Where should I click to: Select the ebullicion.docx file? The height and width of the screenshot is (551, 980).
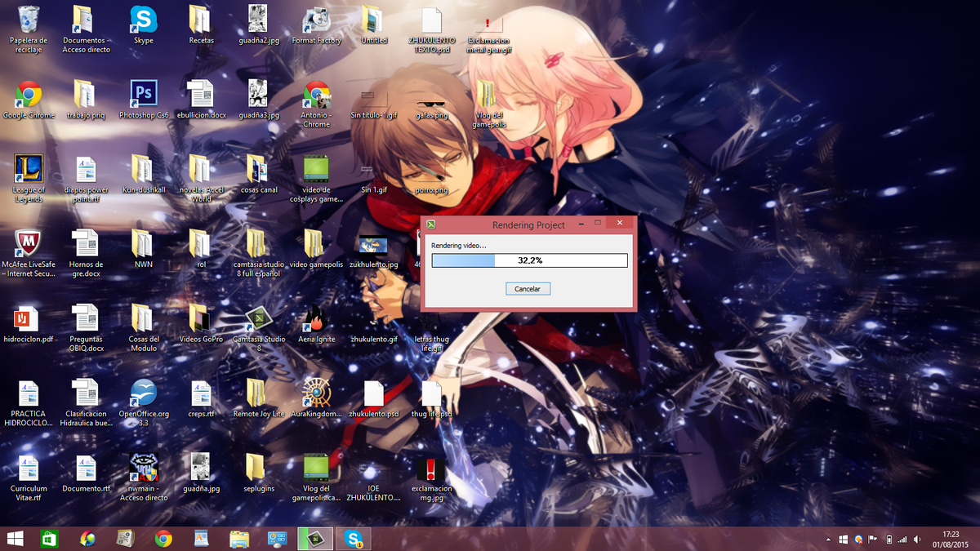(201, 100)
